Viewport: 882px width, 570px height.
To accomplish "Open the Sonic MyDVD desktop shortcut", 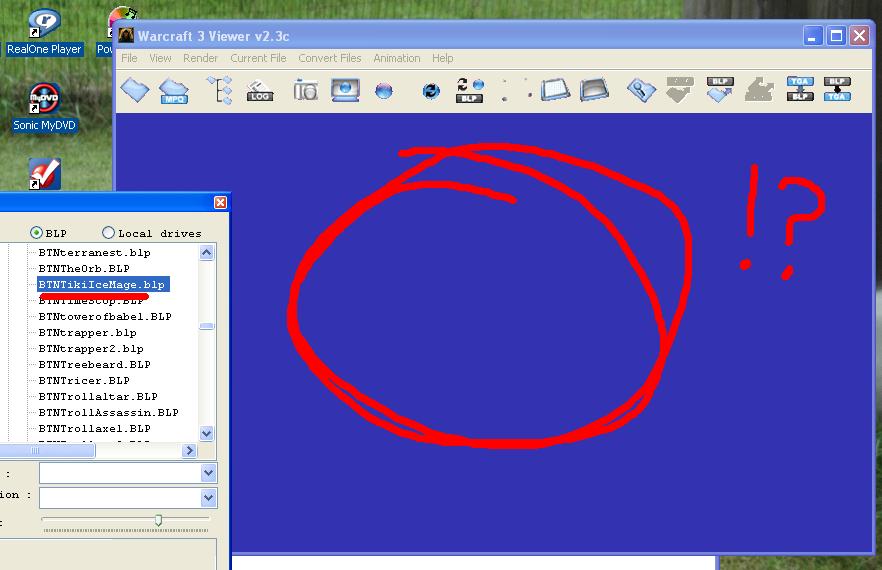I will 44,107.
